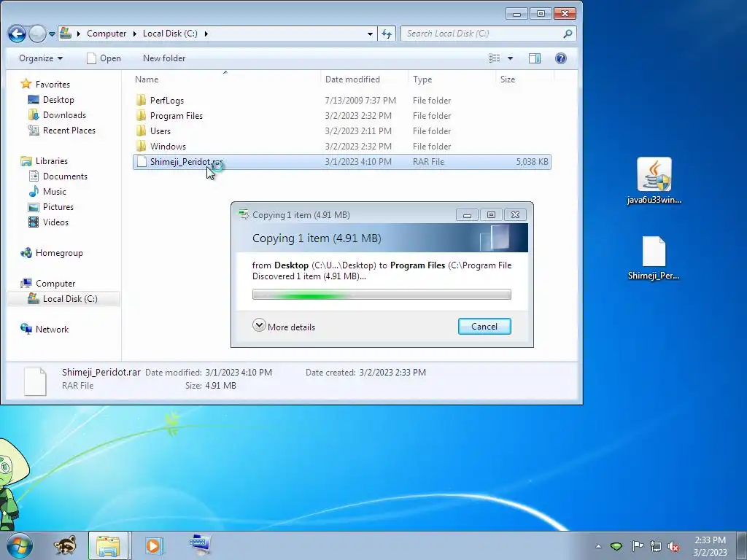Click the taskbar clock showing 2:33 PM

coord(710,546)
